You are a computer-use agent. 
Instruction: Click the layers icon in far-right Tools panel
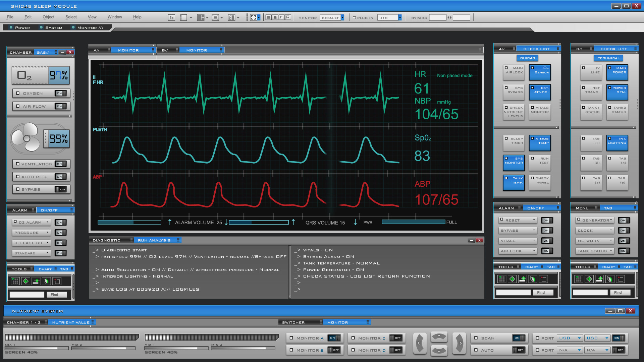[610, 279]
